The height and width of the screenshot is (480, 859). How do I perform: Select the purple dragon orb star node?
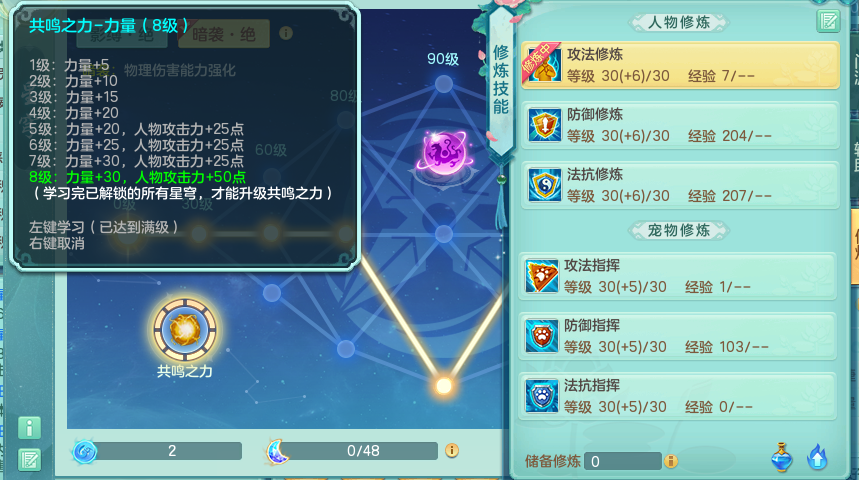coord(444,153)
